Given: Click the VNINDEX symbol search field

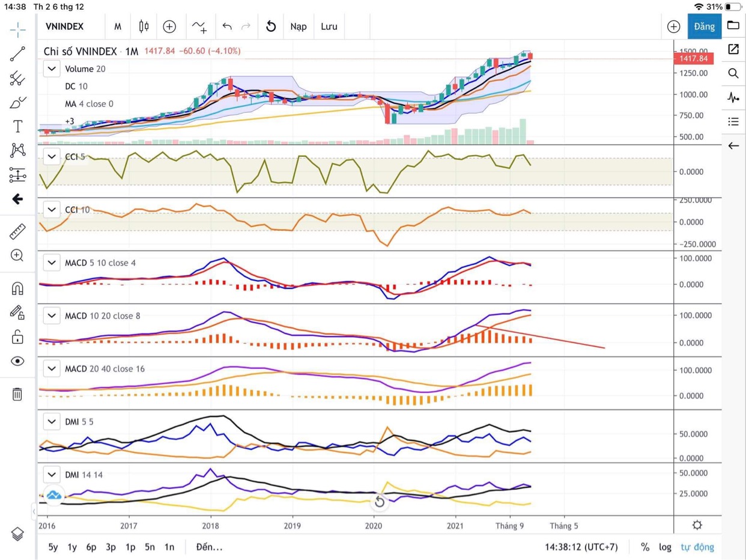Looking at the screenshot, I should (x=65, y=26).
